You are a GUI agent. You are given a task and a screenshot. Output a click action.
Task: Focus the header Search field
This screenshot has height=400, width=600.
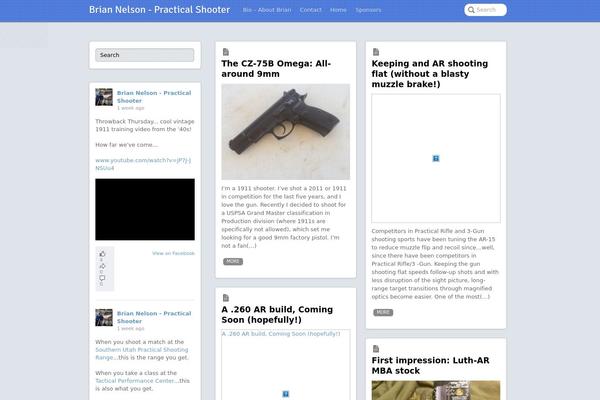(486, 10)
